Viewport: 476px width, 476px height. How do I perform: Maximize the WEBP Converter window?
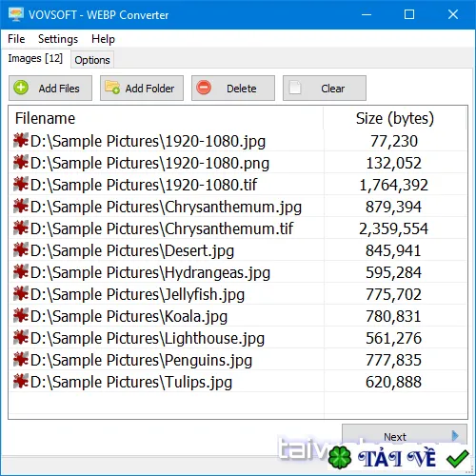tap(409, 14)
